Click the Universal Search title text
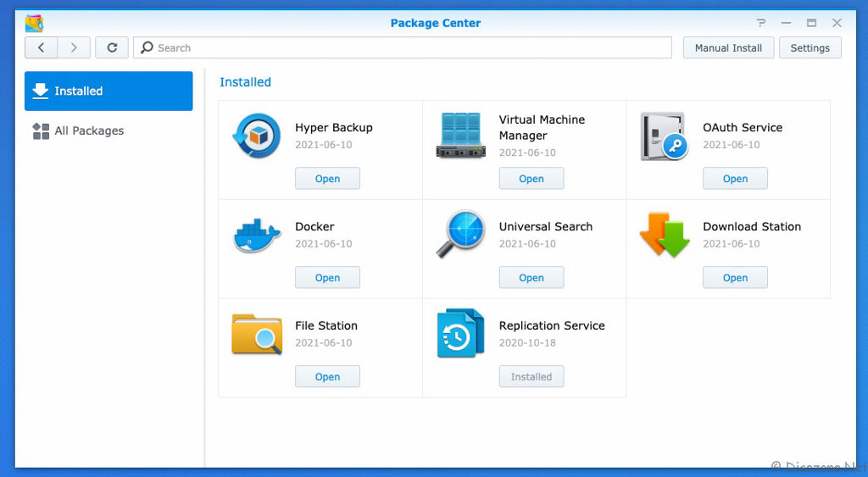This screenshot has width=868, height=477. pos(546,226)
